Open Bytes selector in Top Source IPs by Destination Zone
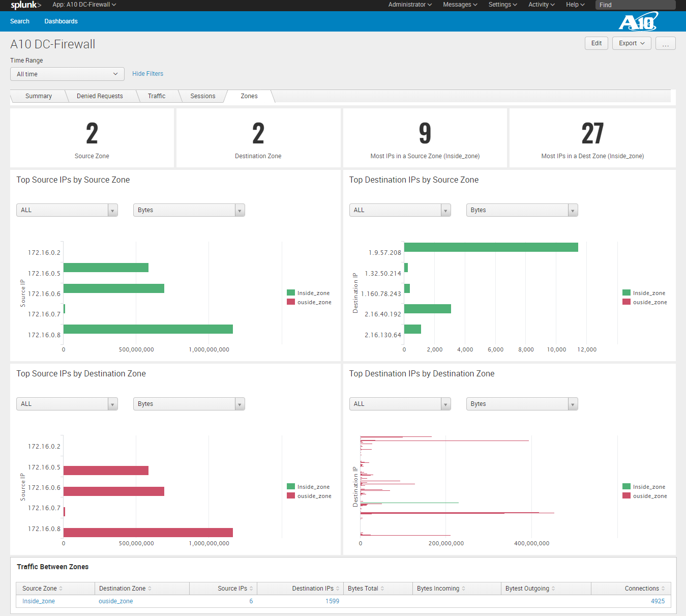The height and width of the screenshot is (616, 686). [x=189, y=404]
